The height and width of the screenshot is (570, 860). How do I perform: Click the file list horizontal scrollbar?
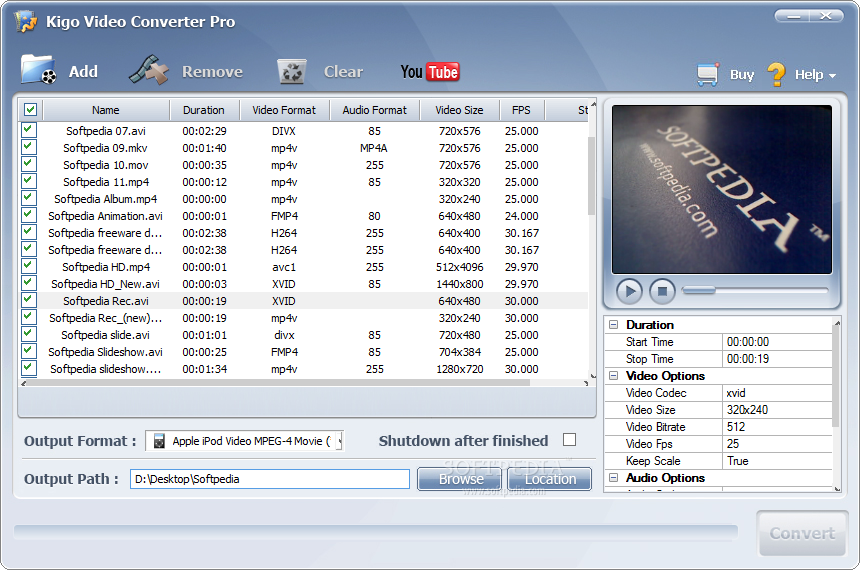278,383
